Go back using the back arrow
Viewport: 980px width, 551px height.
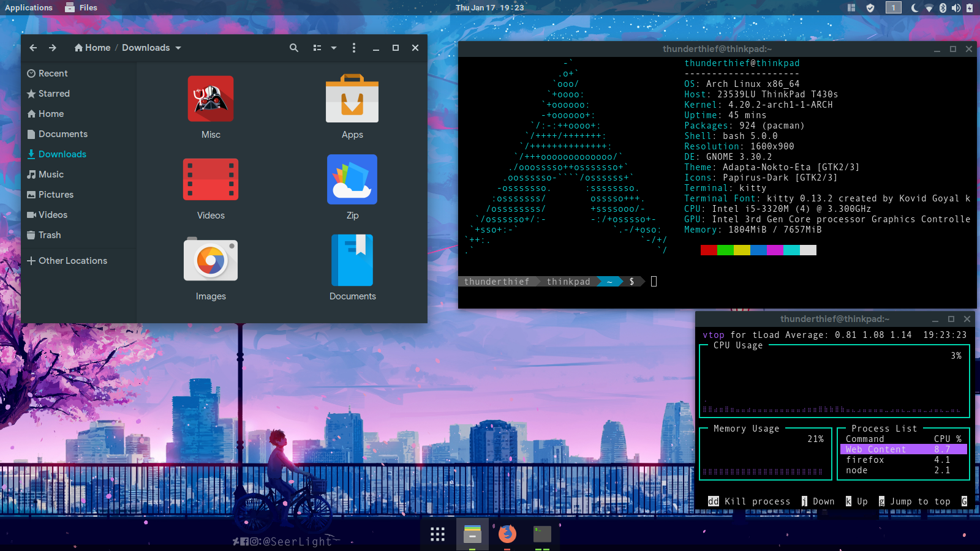click(33, 47)
